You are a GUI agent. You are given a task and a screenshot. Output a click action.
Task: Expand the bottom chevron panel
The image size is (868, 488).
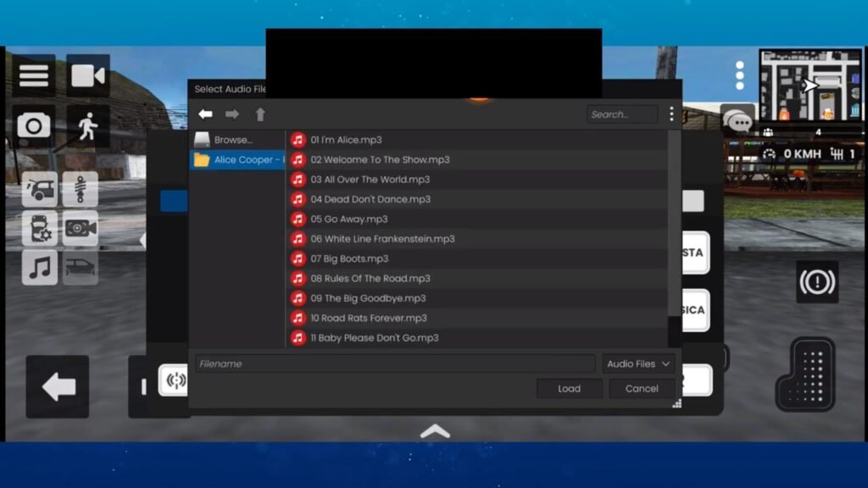coord(434,431)
